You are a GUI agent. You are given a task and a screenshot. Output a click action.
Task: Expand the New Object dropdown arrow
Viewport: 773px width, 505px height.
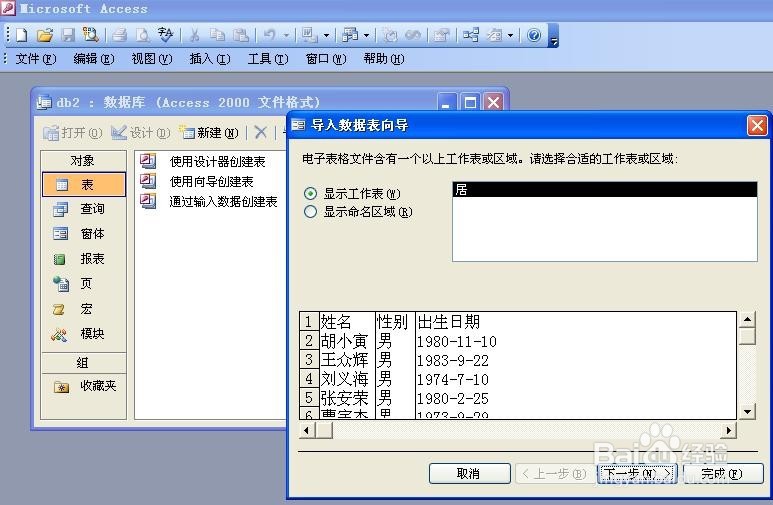[x=510, y=36]
